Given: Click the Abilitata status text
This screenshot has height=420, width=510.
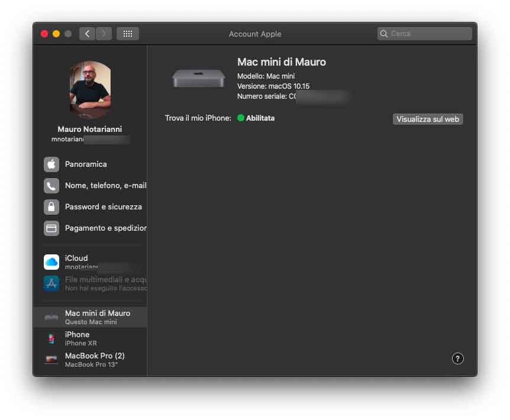Looking at the screenshot, I should click(x=260, y=118).
